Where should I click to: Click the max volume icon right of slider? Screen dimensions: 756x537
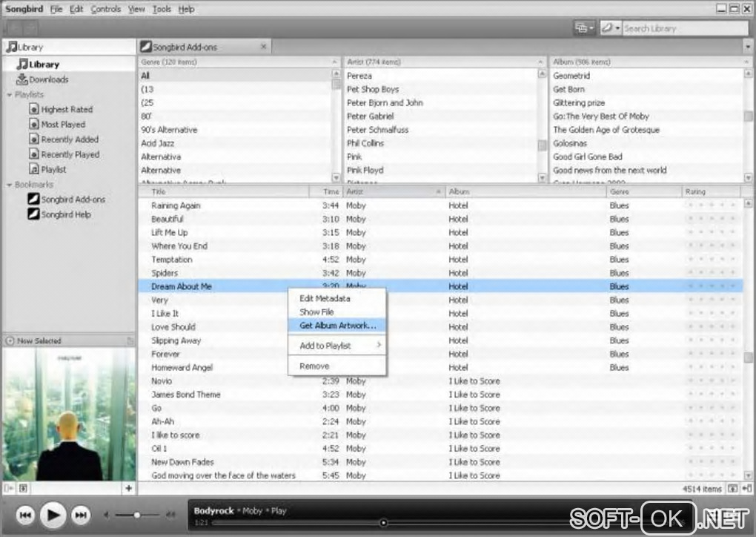[x=170, y=515]
